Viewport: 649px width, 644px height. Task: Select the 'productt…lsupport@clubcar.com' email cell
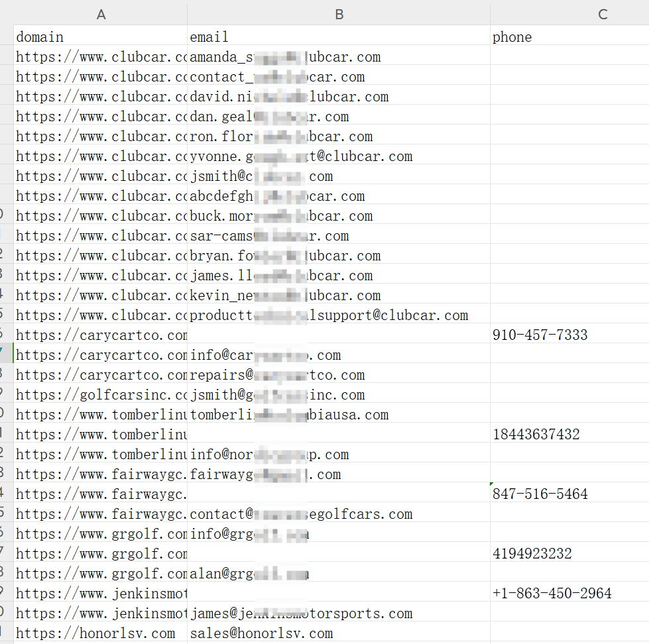pos(339,315)
